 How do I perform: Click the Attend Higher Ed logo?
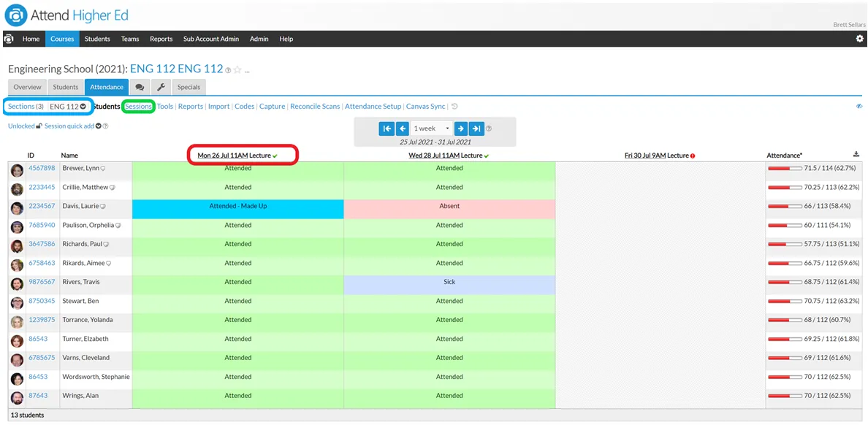point(66,15)
